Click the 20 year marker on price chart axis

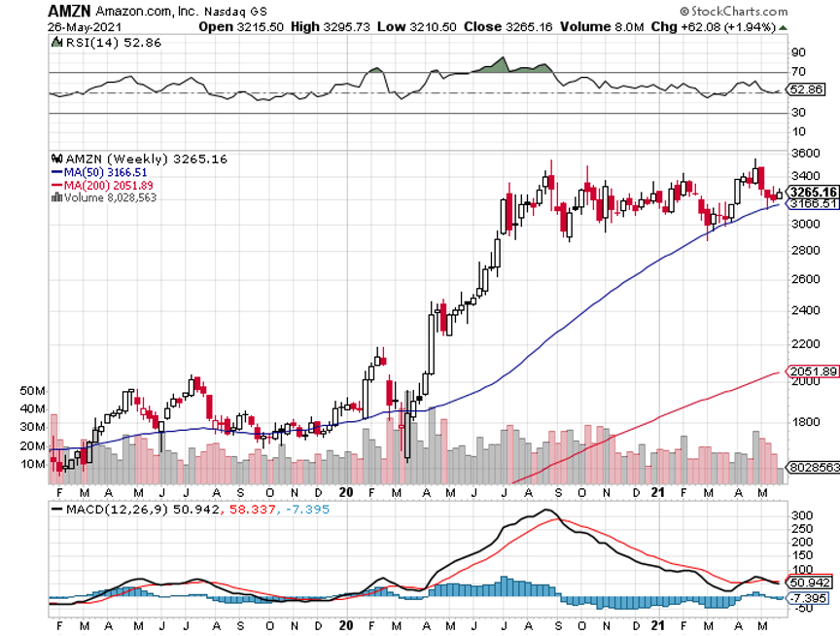point(346,492)
